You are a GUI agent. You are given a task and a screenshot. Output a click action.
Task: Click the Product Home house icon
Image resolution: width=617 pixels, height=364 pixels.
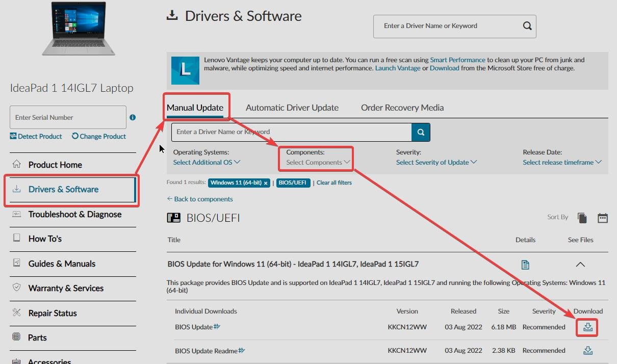click(17, 164)
